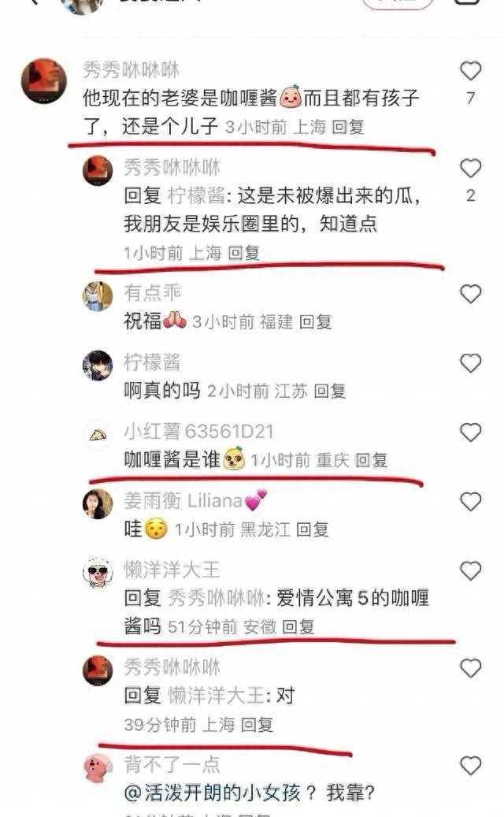Tap 回复 on the 39分钟前 上海 reply
The height and width of the screenshot is (817, 504).
pos(258,725)
